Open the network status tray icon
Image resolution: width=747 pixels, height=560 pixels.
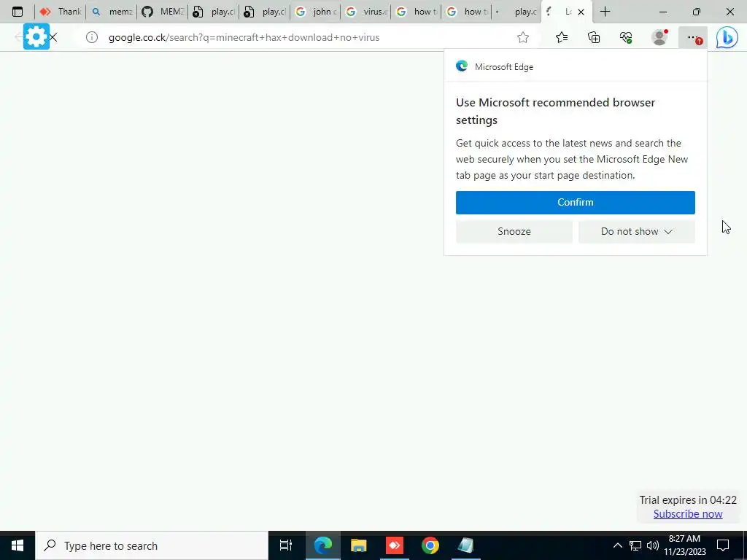click(635, 545)
